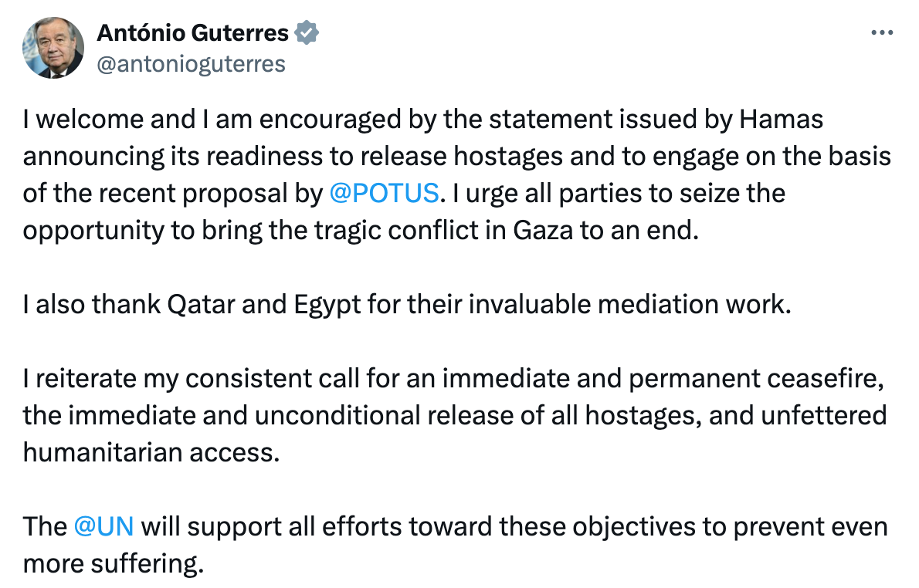Click the final "more suffering" line
The height and width of the screenshot is (588, 919).
pyautogui.click(x=114, y=563)
